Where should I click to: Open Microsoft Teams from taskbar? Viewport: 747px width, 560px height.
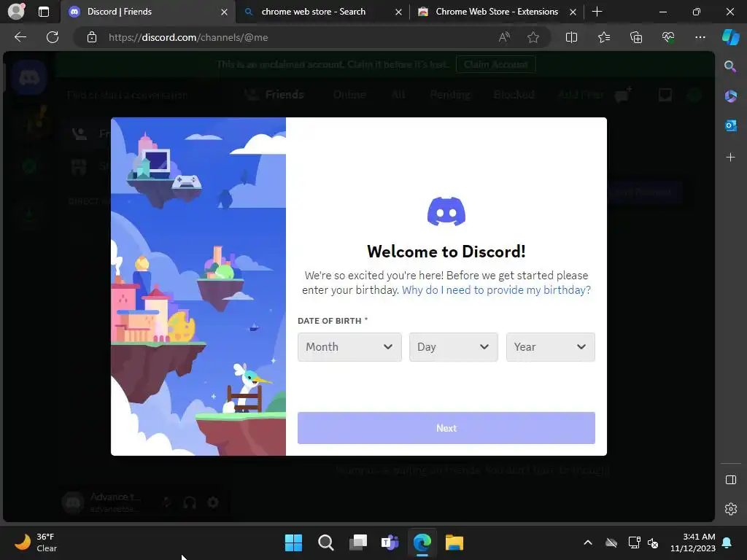click(390, 542)
